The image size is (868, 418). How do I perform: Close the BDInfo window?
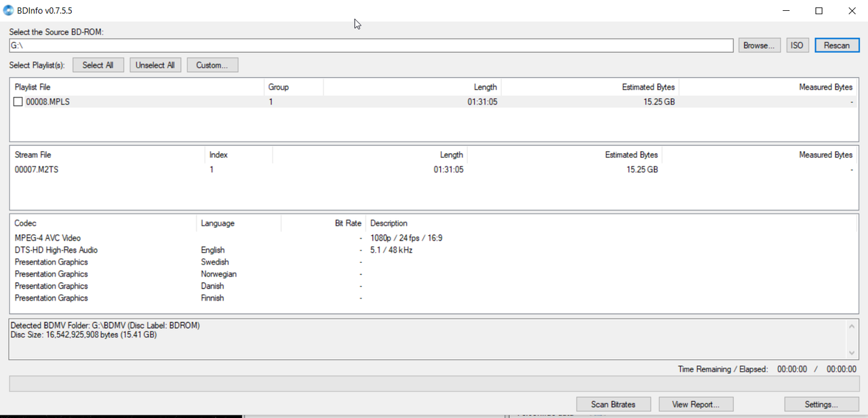851,11
